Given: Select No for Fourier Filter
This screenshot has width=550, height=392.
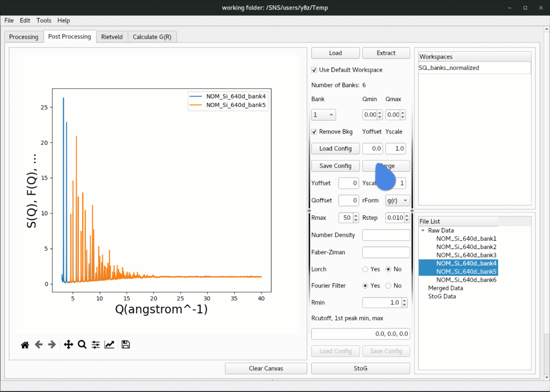Looking at the screenshot, I should click(x=388, y=286).
